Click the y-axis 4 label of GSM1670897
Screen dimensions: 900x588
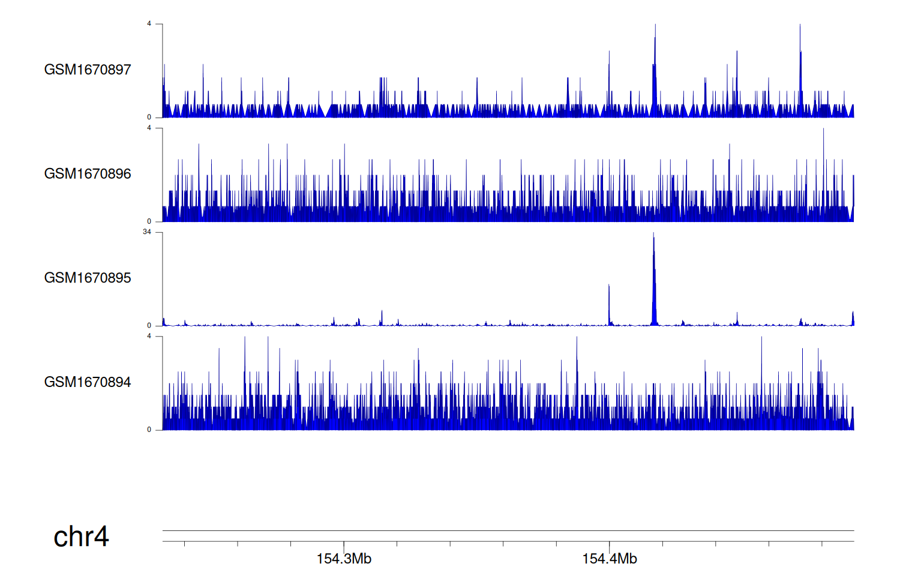[149, 24]
